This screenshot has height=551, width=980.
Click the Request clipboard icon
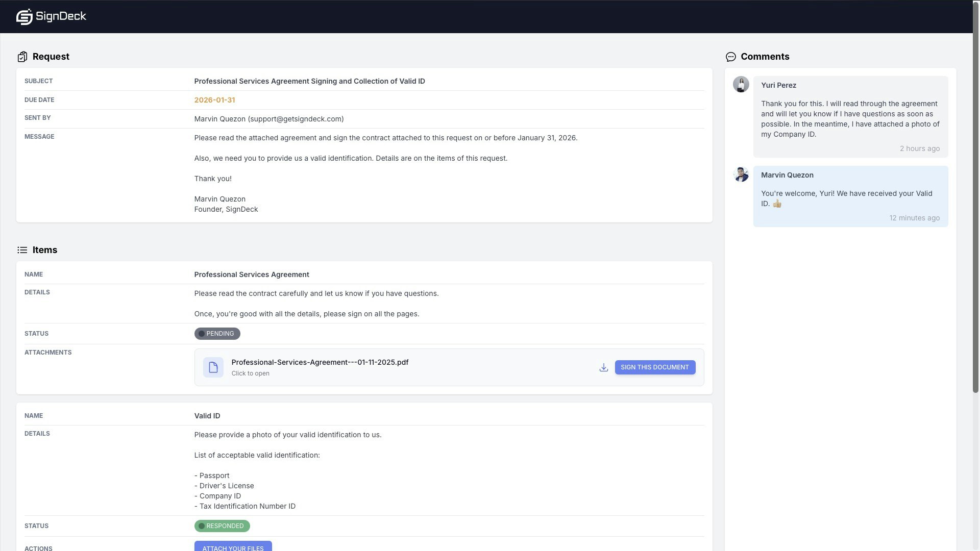(22, 57)
